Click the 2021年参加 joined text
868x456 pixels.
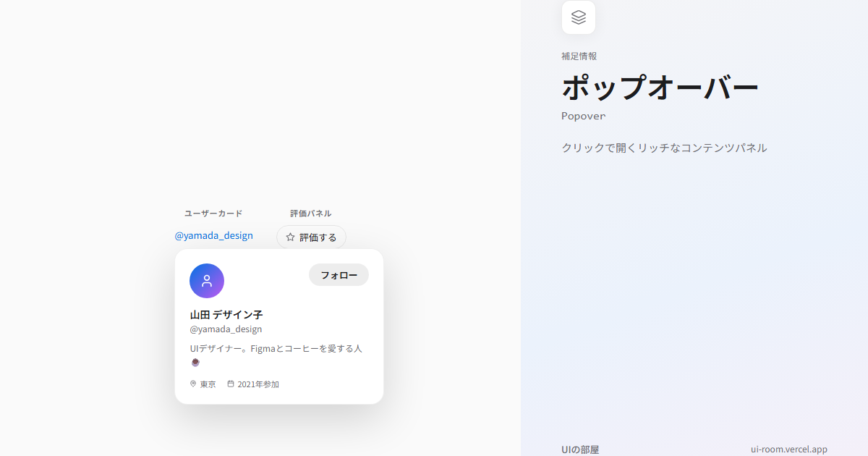tap(258, 384)
